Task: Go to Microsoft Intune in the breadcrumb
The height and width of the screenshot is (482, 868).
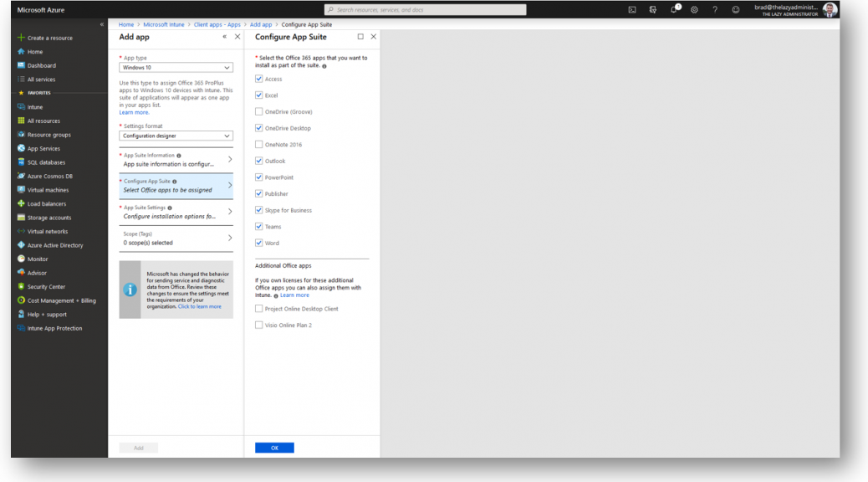Action: [x=164, y=24]
